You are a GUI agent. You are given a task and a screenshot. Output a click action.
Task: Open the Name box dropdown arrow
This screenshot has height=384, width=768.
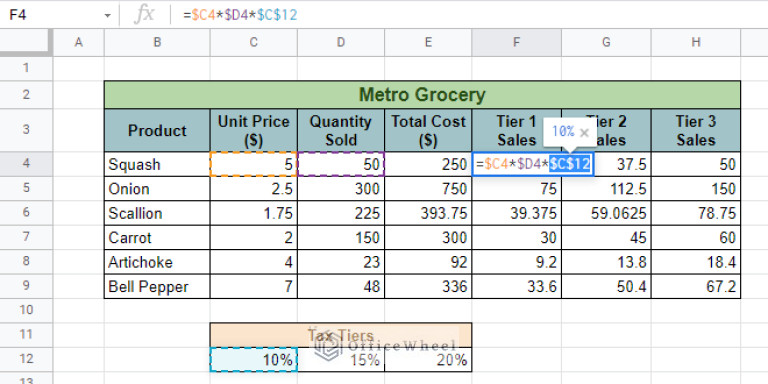coord(107,16)
